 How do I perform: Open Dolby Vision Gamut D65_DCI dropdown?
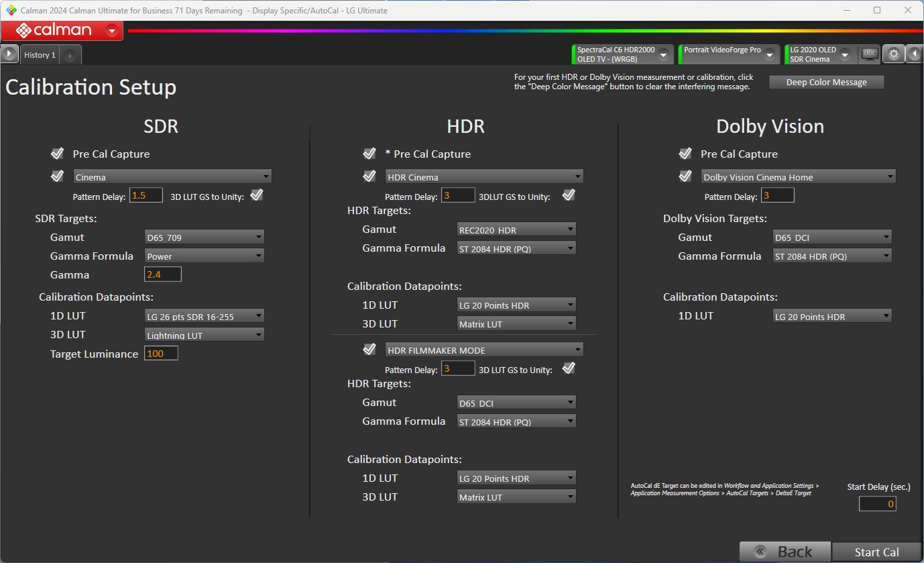(832, 237)
